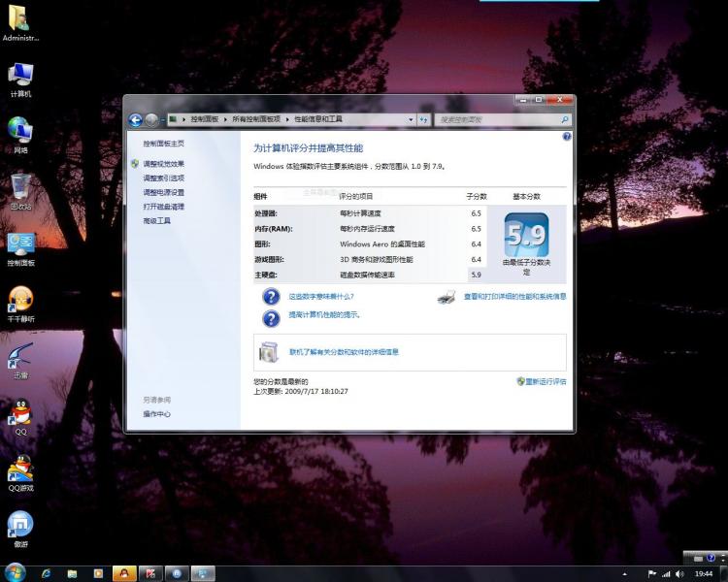Click the 图形 row text Windows Aero 的桌面性能
The width and height of the screenshot is (728, 582).
(382, 244)
